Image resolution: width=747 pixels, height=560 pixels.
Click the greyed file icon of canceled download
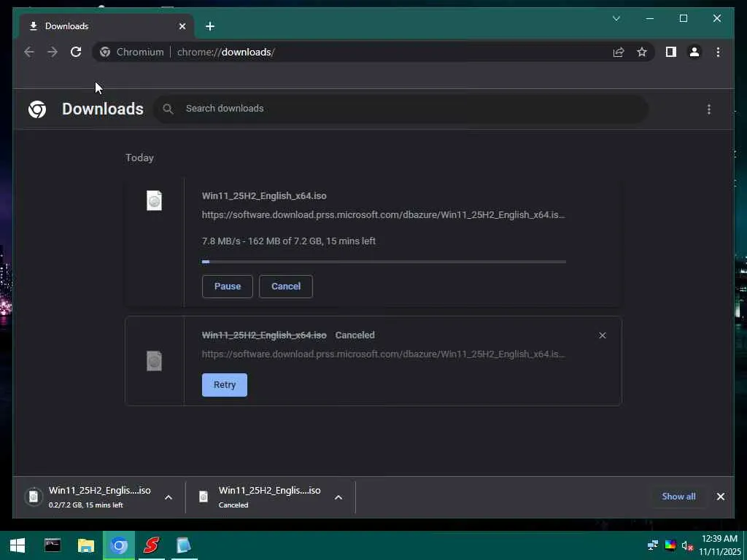pos(154,360)
